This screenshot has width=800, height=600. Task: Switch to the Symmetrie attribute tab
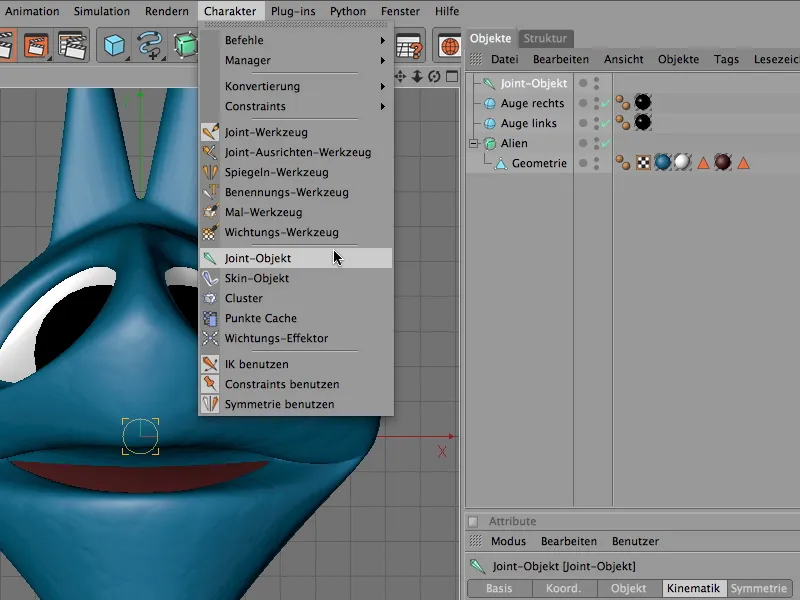click(x=759, y=588)
